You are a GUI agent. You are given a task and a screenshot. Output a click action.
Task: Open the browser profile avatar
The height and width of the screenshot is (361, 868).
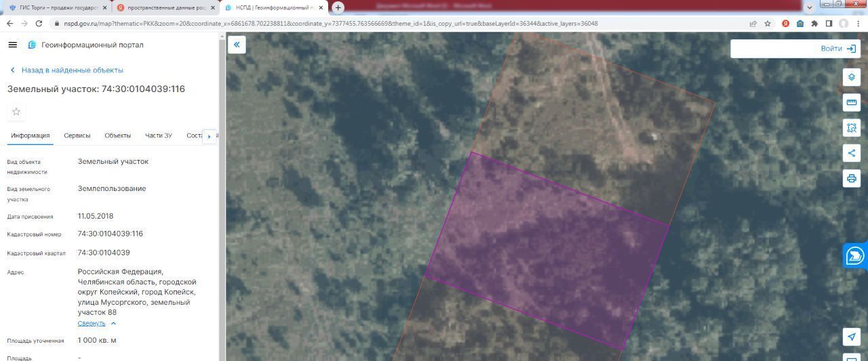[843, 23]
